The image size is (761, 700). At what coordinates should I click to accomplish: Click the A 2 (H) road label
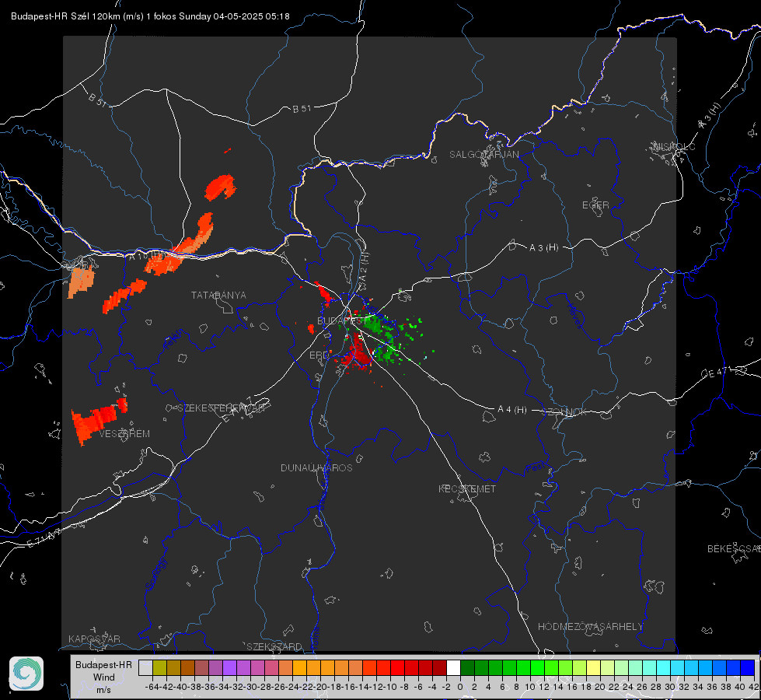pyautogui.click(x=364, y=268)
